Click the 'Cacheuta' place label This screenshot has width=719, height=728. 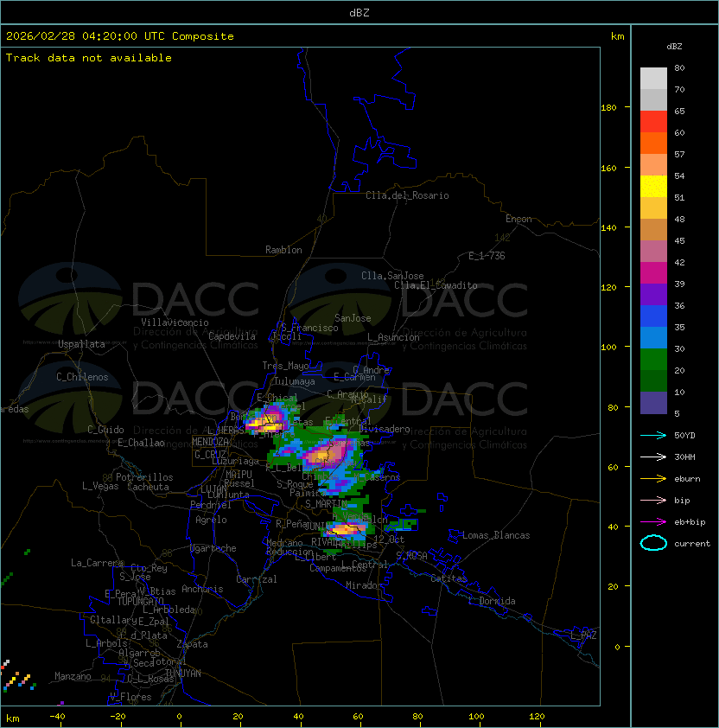(148, 487)
